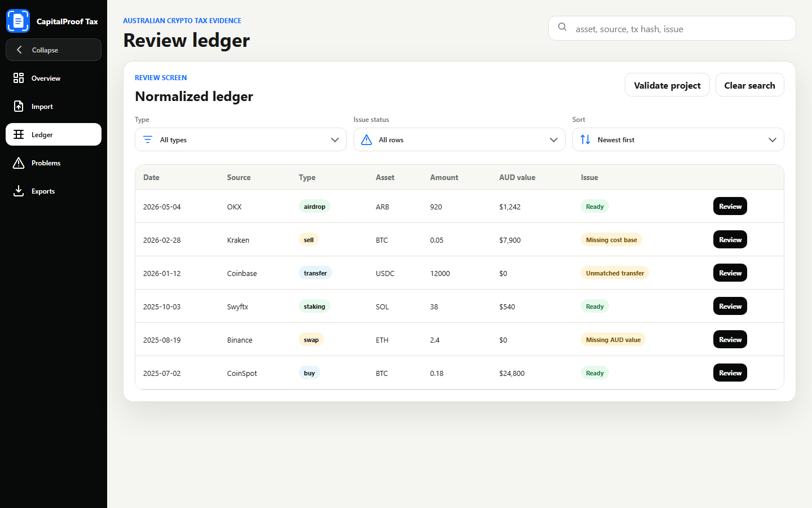The image size is (812, 508).
Task: Click the Amount column header
Action: coord(444,177)
